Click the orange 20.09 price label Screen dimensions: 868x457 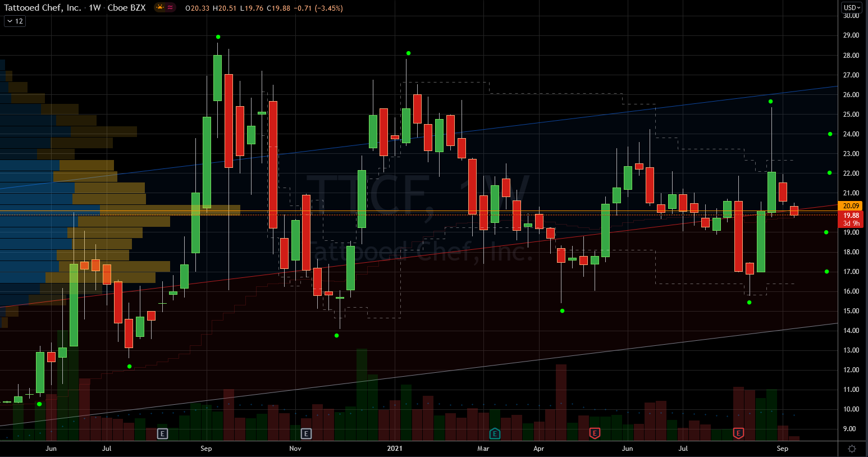(x=851, y=206)
